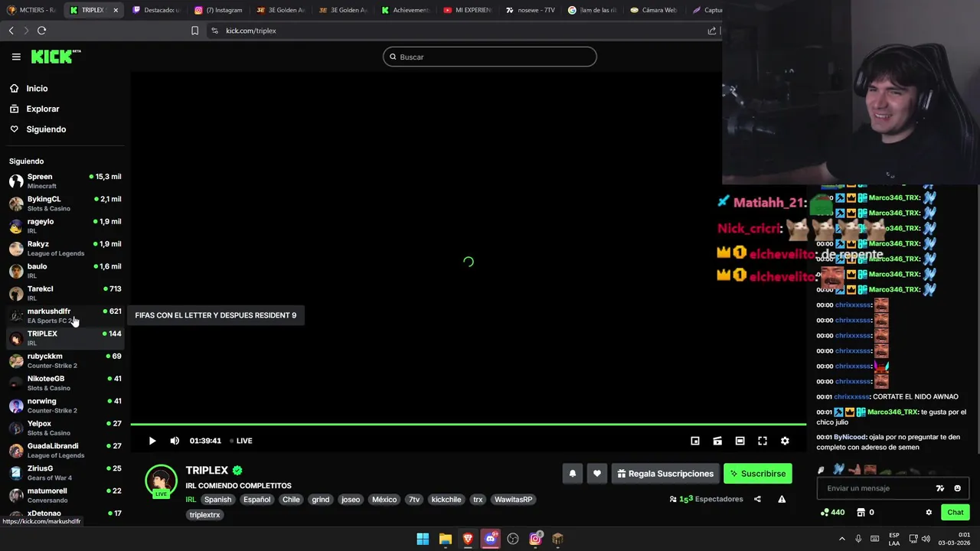Click the chat message input
The width and height of the screenshot is (980, 551).
pyautogui.click(x=877, y=488)
